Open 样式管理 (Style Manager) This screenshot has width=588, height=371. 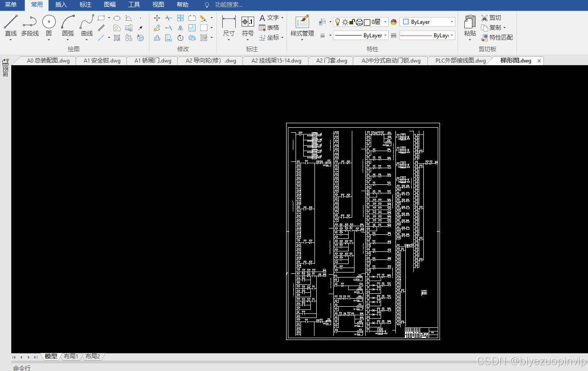pos(302,26)
